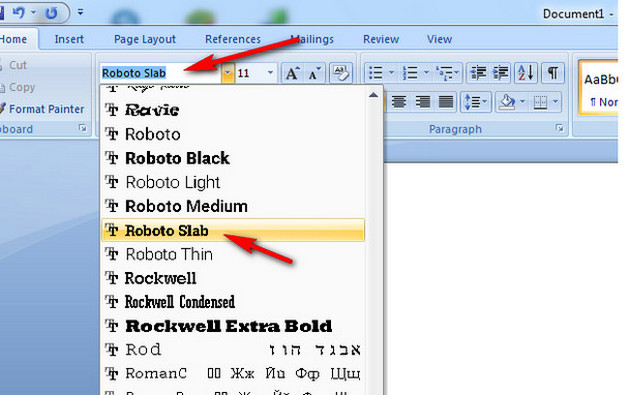Activate Format Painter

[x=42, y=109]
